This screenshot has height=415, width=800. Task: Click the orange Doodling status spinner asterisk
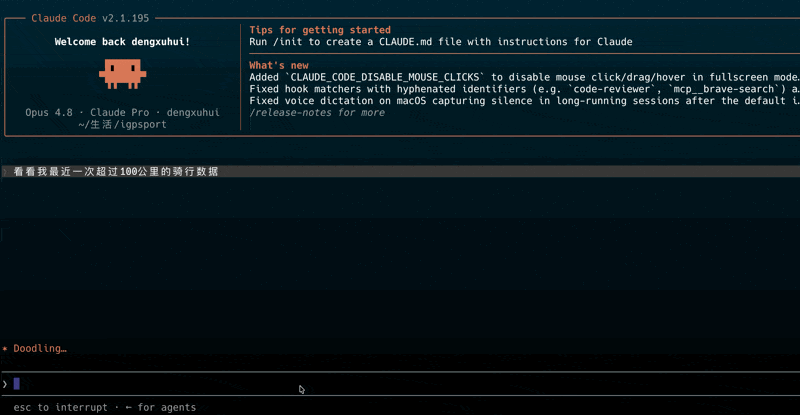pos(5,349)
